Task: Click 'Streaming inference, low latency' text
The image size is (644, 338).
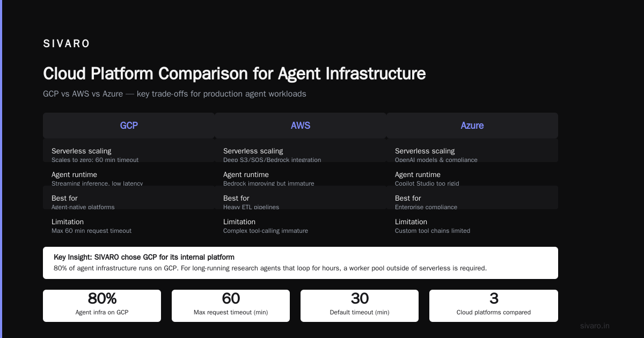Action: click(97, 183)
